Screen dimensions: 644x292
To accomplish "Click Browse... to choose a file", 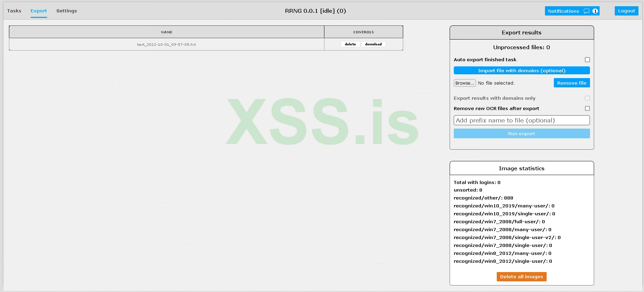I will click(x=465, y=83).
